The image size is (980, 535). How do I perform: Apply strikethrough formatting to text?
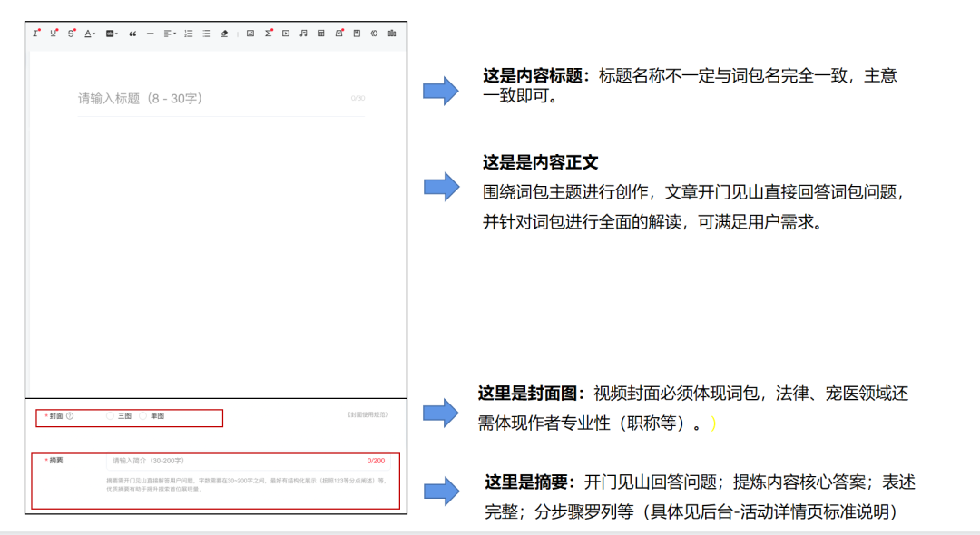(x=72, y=34)
